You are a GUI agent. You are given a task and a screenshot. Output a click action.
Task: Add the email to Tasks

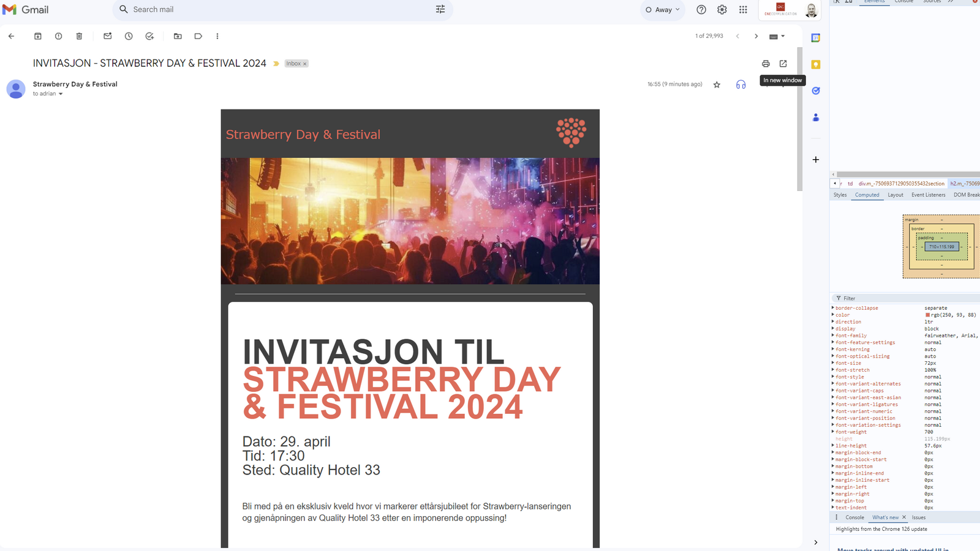pos(149,36)
